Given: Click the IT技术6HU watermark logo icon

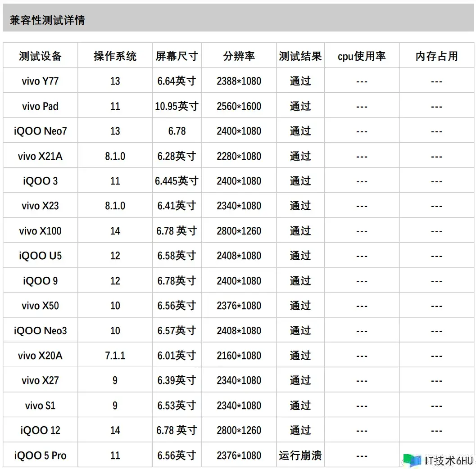Looking at the screenshot, I should pos(412,460).
